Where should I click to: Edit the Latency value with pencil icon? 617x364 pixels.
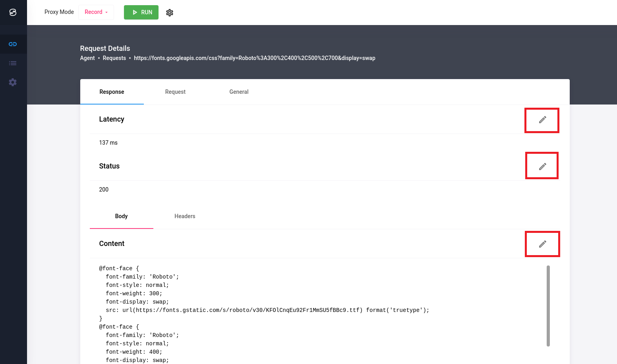[x=542, y=120]
